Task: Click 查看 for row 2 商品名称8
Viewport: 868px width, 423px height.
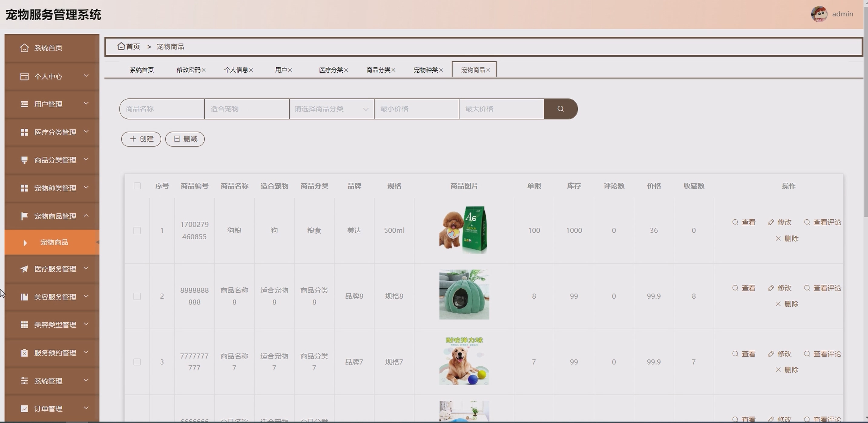Action: tap(744, 288)
